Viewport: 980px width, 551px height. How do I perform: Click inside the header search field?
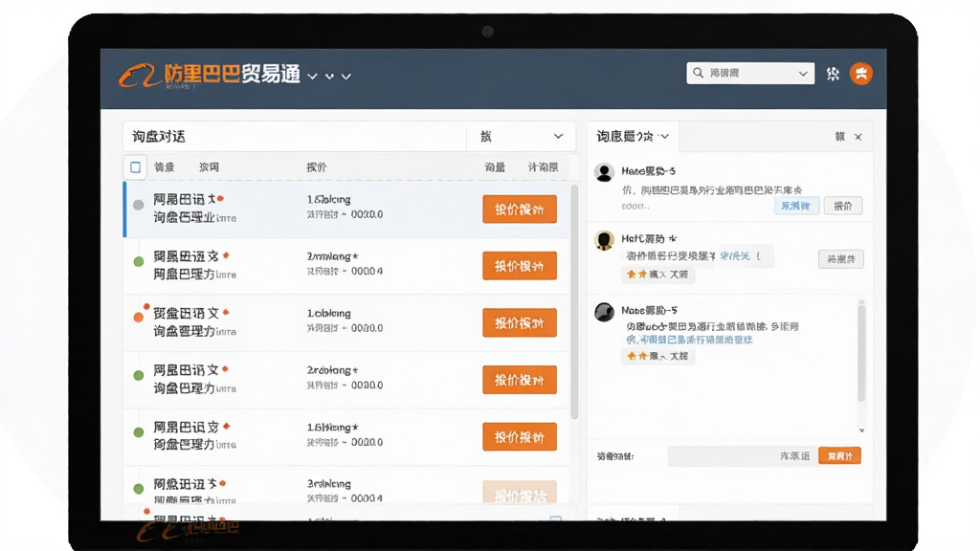pyautogui.click(x=750, y=73)
